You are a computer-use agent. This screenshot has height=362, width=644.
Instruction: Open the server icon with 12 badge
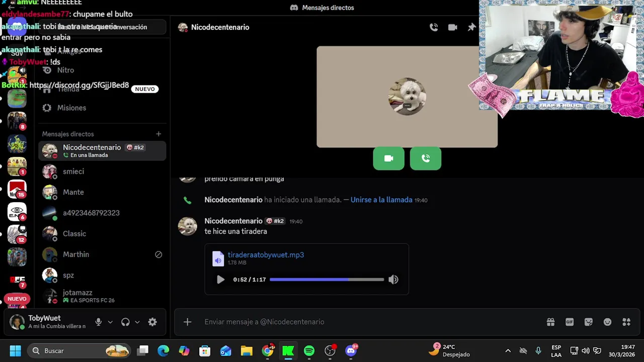[17, 234]
